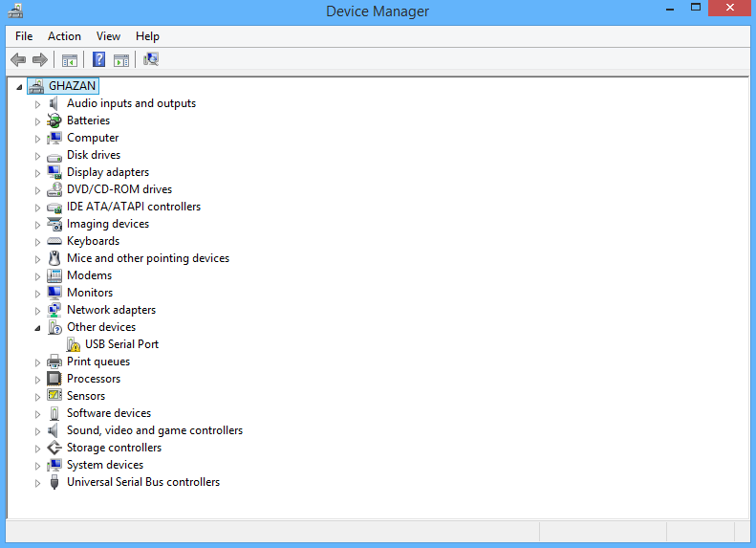Viewport: 756px width, 548px height.
Task: Open the Action menu
Action: (64, 36)
